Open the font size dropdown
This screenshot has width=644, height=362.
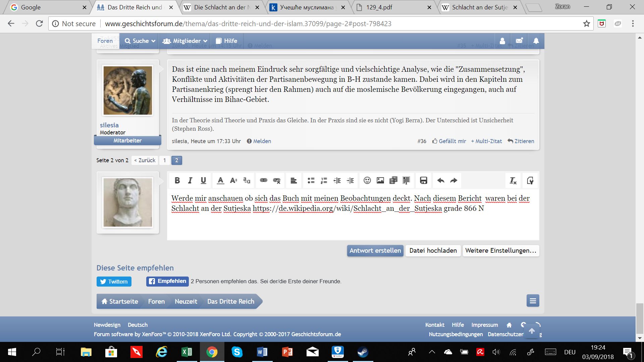coord(234,181)
